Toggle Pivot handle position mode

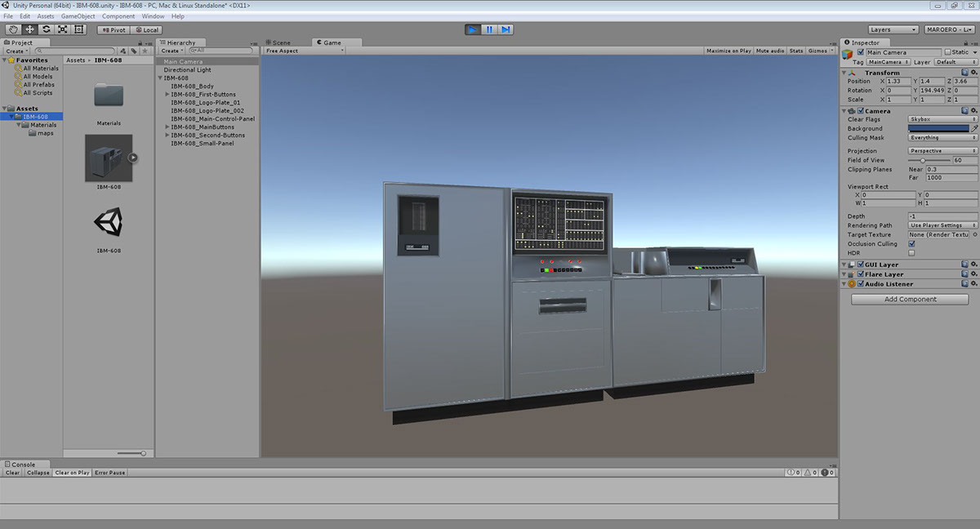coord(114,30)
